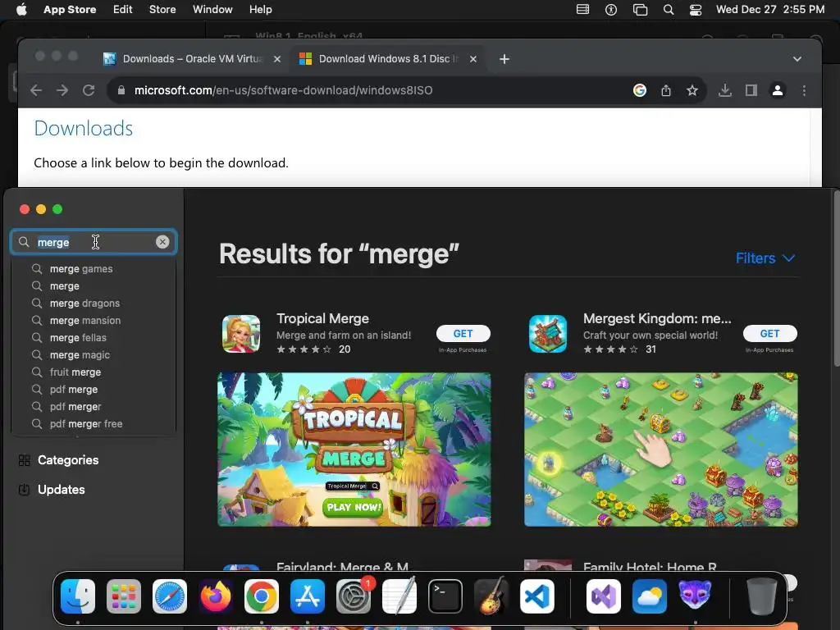This screenshot has height=630, width=840.
Task: Open the Mergest Kingdom title link
Action: click(657, 319)
